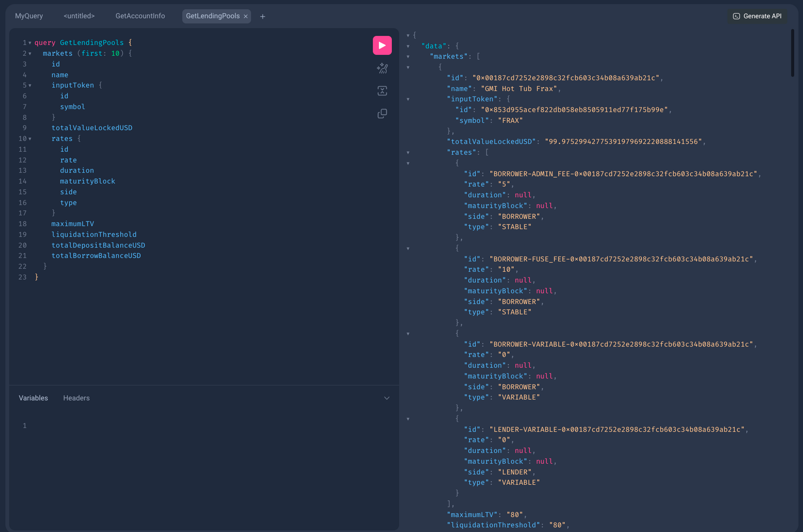Viewport: 803px width, 532px height.
Task: Fold the inputToken block at line 5
Action: click(30, 86)
